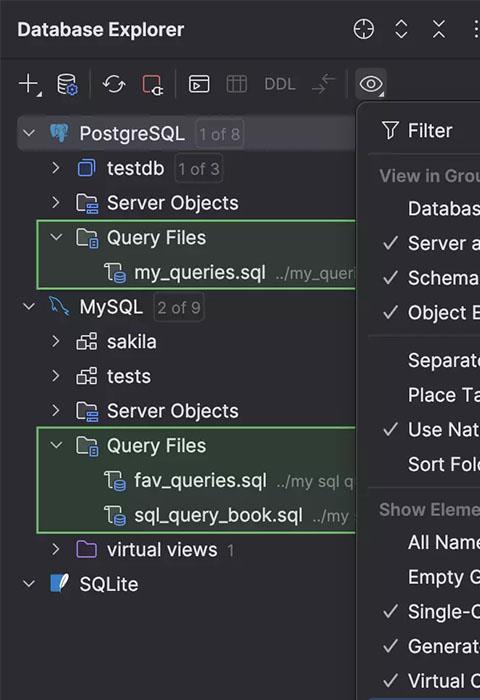This screenshot has width=480, height=700.
Task: Collapse the PostgreSQL data source node
Action: click(29, 133)
